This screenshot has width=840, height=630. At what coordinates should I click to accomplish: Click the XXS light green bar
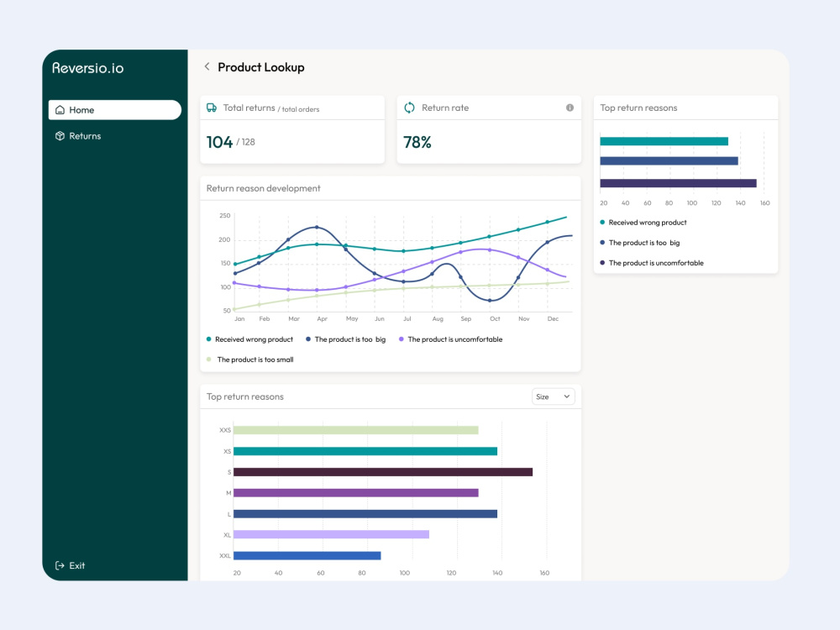(x=355, y=430)
